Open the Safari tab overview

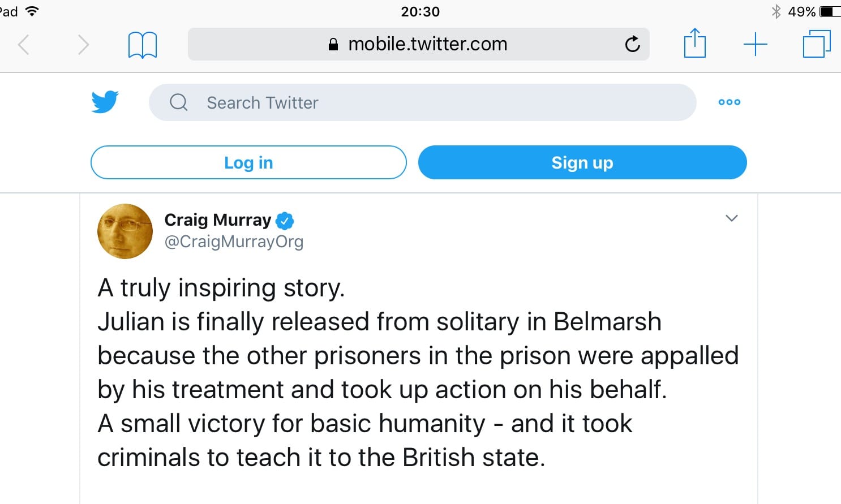(x=816, y=44)
